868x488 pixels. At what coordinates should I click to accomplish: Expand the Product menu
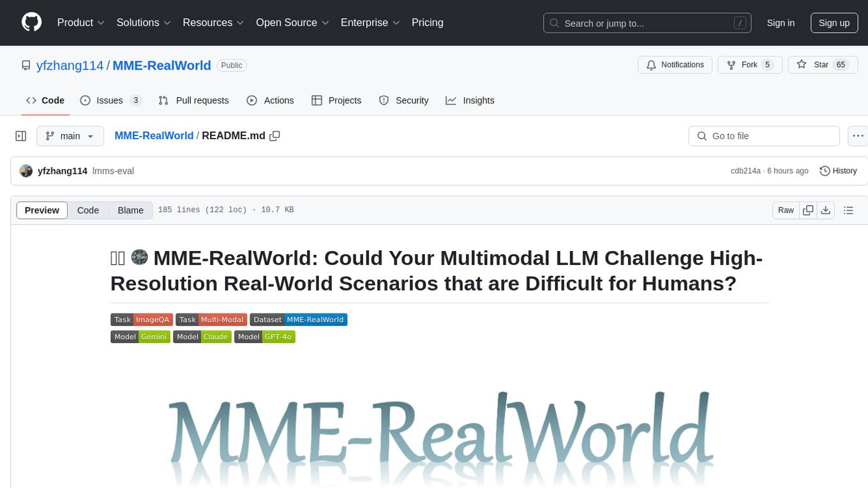click(x=81, y=22)
